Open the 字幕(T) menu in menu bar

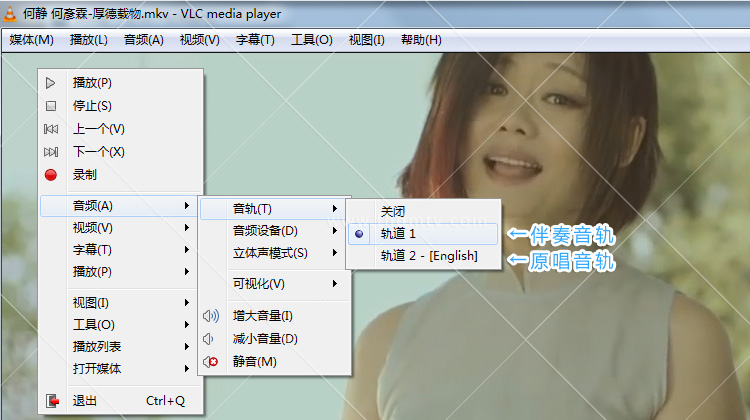tap(255, 40)
